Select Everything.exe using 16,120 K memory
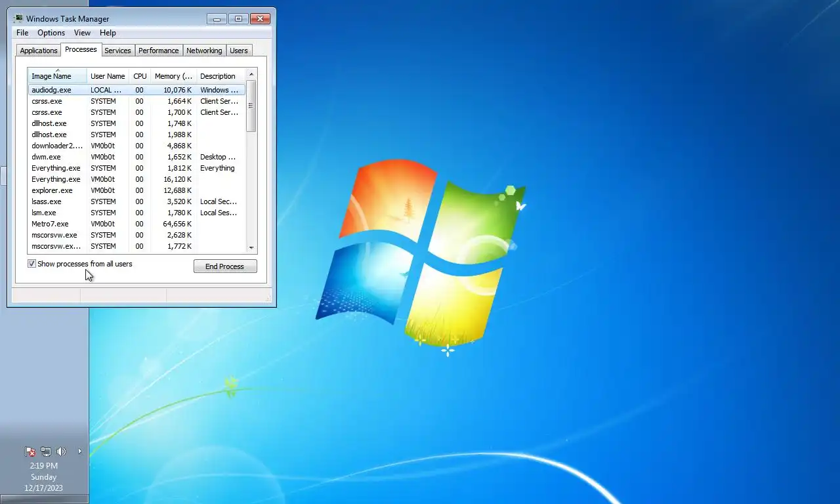Viewport: 840px width, 504px height. pyautogui.click(x=136, y=179)
